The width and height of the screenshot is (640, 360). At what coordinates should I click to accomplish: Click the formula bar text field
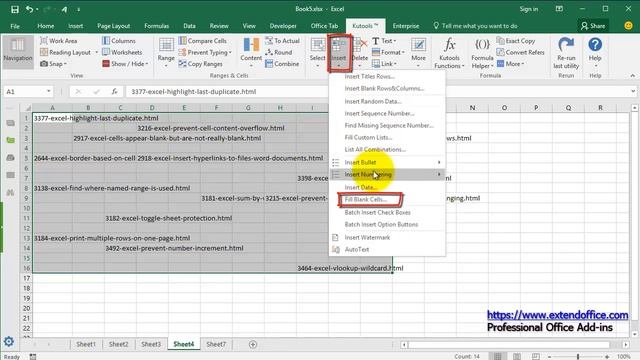coord(378,91)
